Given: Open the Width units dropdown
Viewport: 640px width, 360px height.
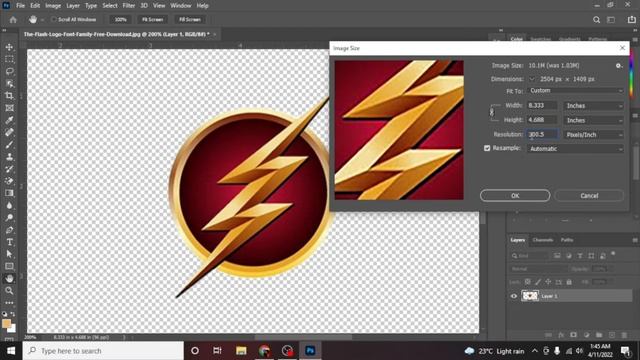Looking at the screenshot, I should tap(594, 106).
